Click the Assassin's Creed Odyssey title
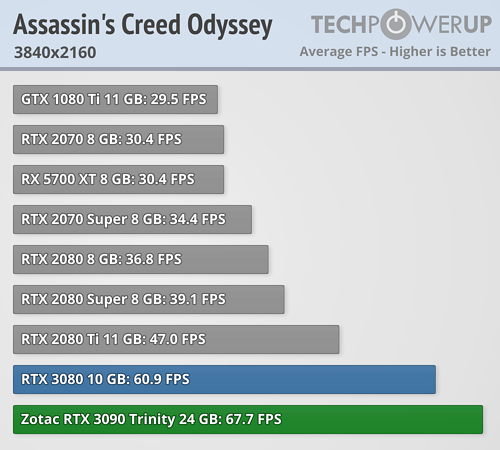This screenshot has width=500, height=450. tap(143, 25)
